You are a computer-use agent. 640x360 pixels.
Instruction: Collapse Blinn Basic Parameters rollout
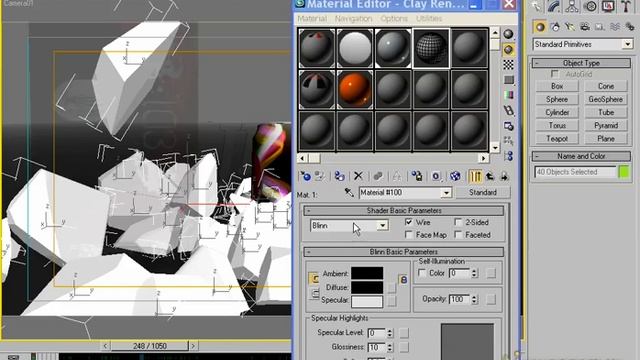point(403,252)
